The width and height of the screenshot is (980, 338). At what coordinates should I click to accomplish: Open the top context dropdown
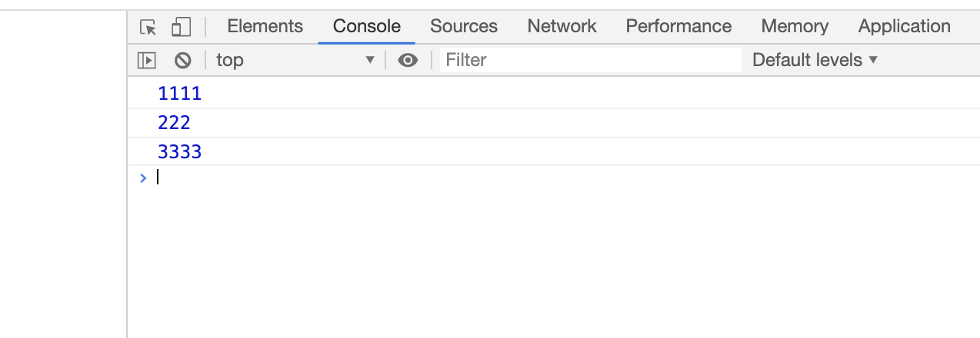coord(295,60)
